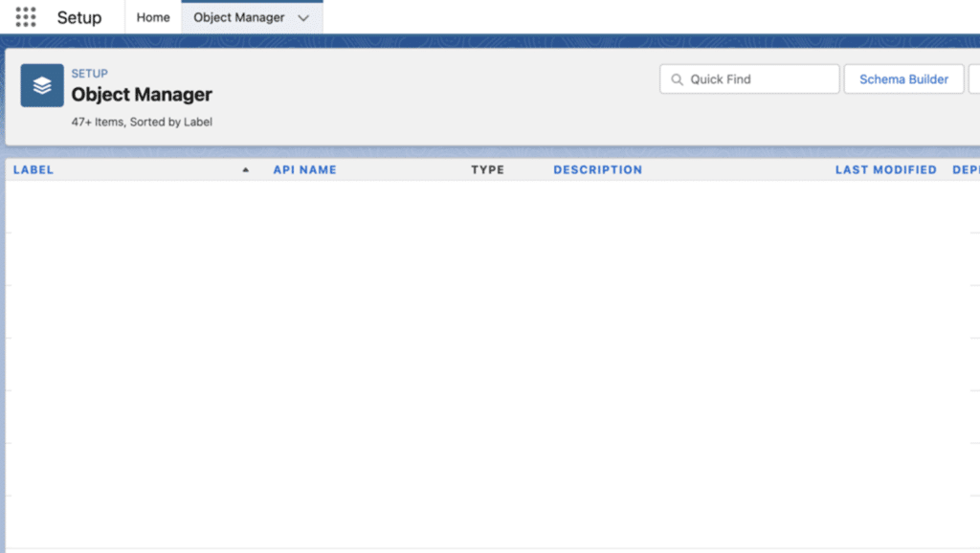980x553 pixels.
Task: Click the '47+ Items, Sorted by Label' text
Action: click(142, 122)
